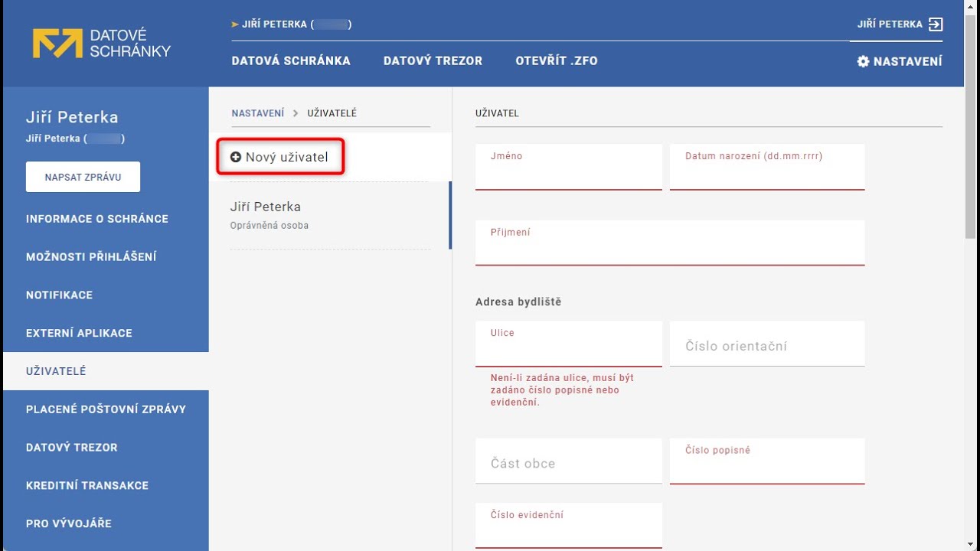This screenshot has width=980, height=551.
Task: Click the Napsat zprávu button
Action: tap(83, 177)
